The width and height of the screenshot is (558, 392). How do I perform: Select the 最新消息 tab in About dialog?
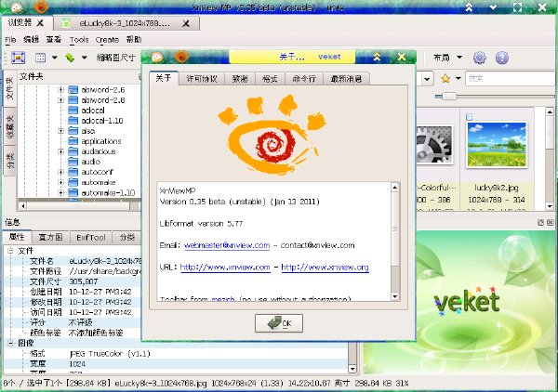click(346, 79)
